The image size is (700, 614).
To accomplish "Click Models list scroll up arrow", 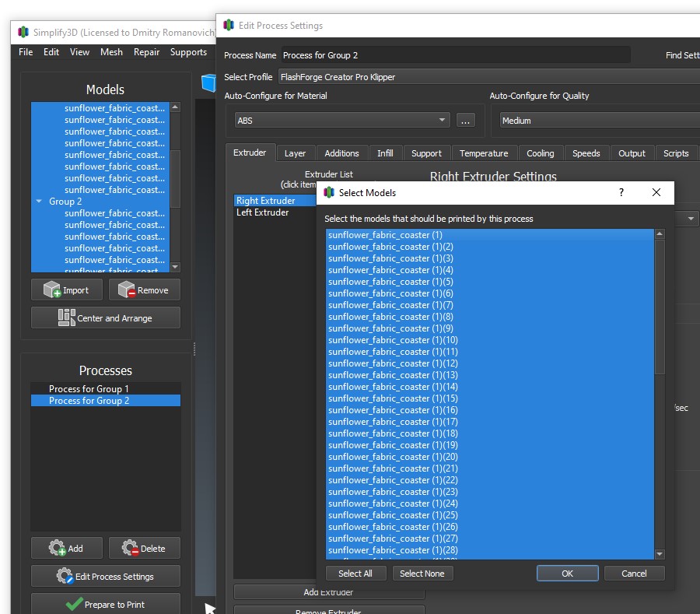I will click(x=175, y=107).
